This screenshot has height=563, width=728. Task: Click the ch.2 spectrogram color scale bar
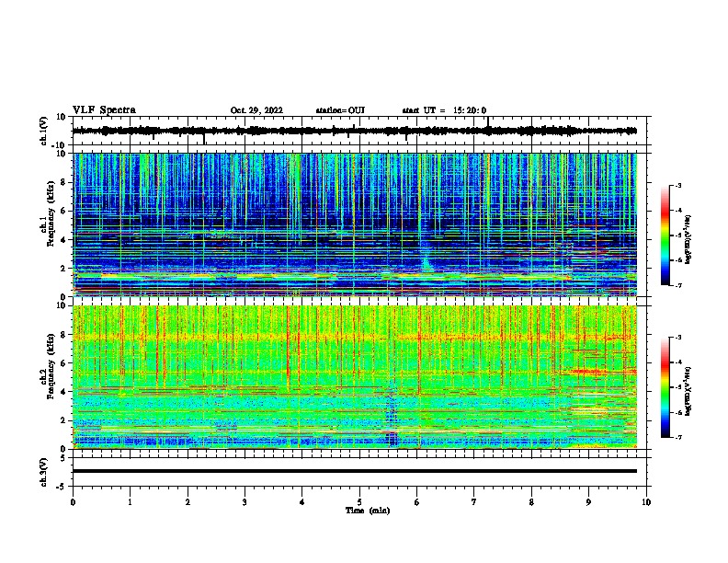(665, 387)
